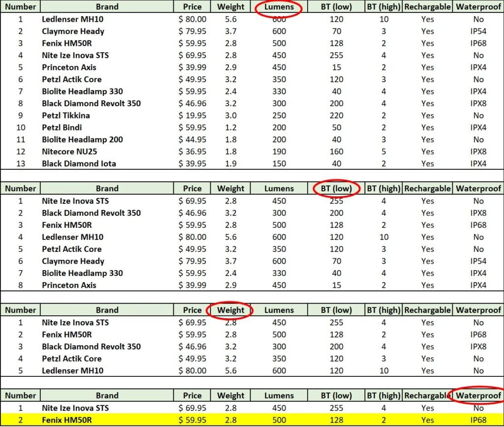Select row number 12
The width and height of the screenshot is (504, 427).
[x=21, y=152]
